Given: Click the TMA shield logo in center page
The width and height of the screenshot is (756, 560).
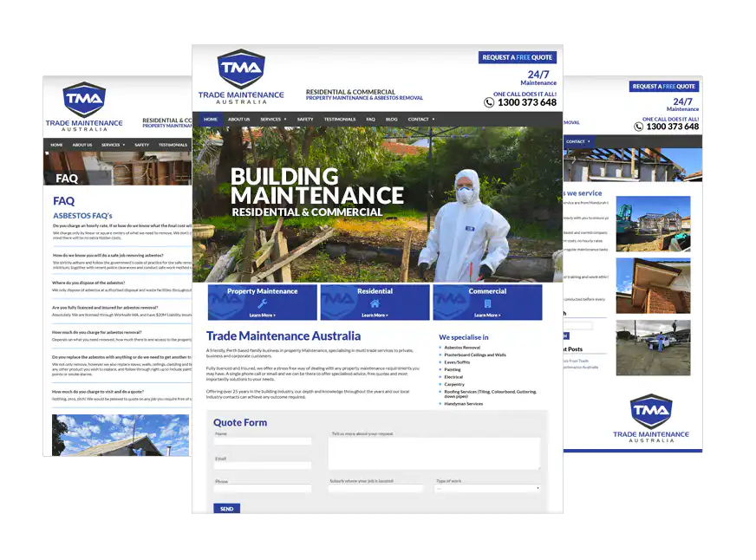Looking at the screenshot, I should (241, 68).
